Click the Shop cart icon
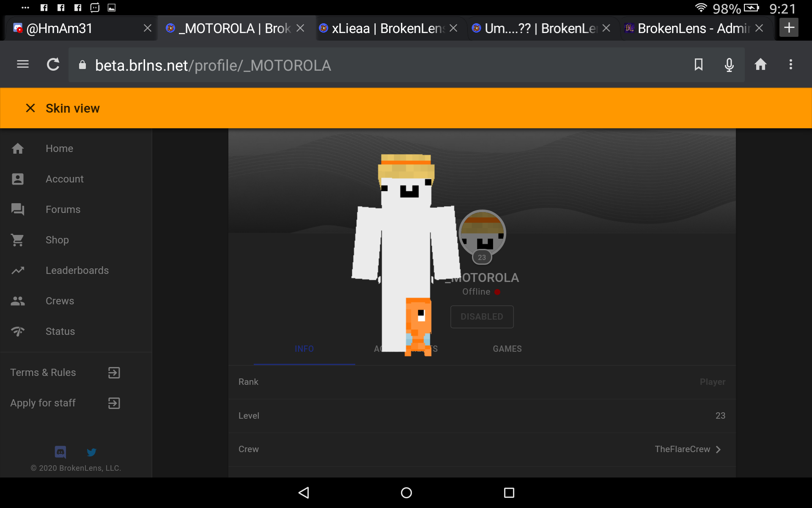This screenshot has width=812, height=508. tap(18, 240)
